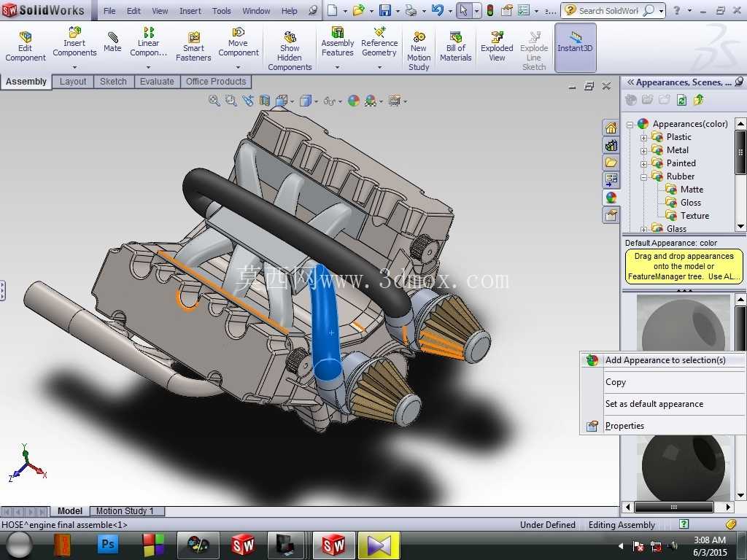Viewport: 747px width, 560px height.
Task: Click the Exploded View tool
Action: [497, 46]
